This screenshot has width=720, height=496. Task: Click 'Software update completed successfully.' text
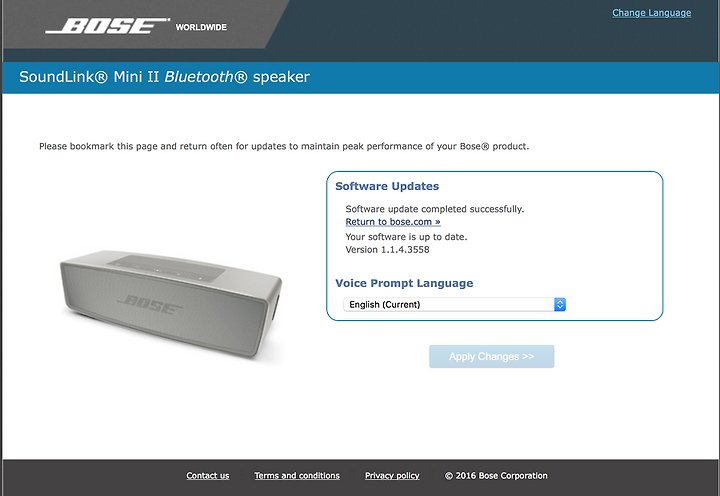tap(434, 209)
